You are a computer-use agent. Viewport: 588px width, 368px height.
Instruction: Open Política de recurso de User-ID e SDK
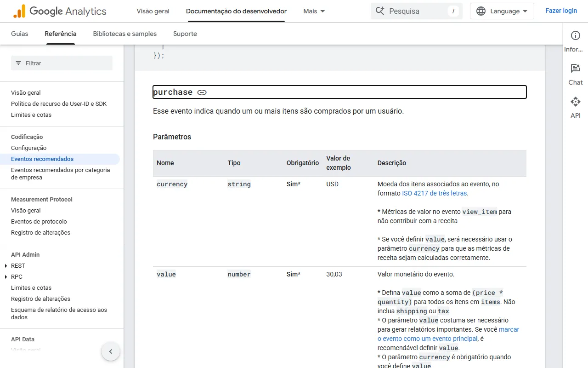click(59, 104)
